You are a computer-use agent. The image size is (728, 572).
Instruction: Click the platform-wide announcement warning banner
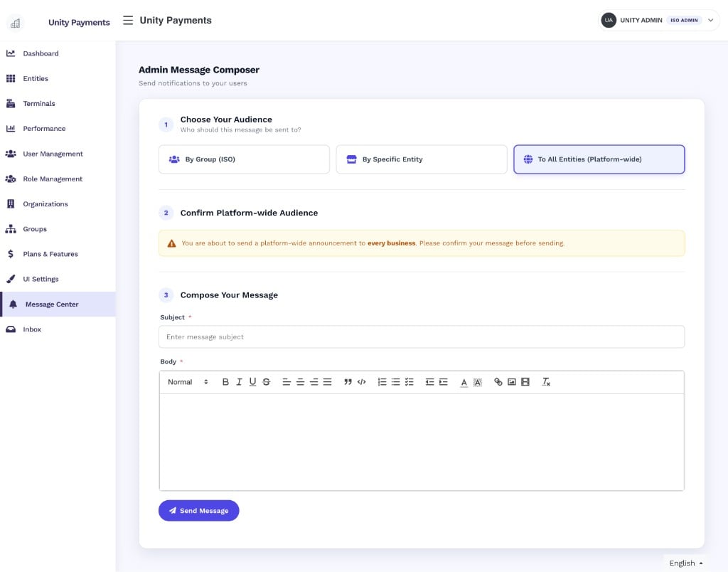tap(422, 243)
